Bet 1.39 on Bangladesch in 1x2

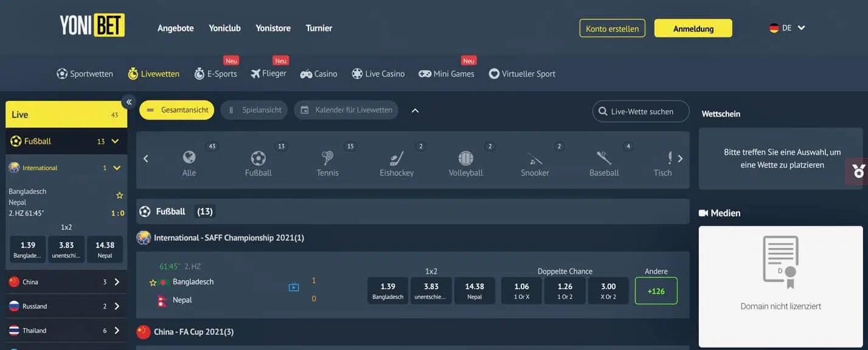pyautogui.click(x=387, y=290)
